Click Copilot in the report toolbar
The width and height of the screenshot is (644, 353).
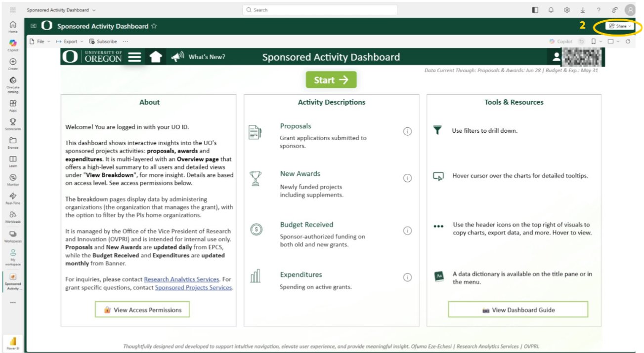coord(561,41)
